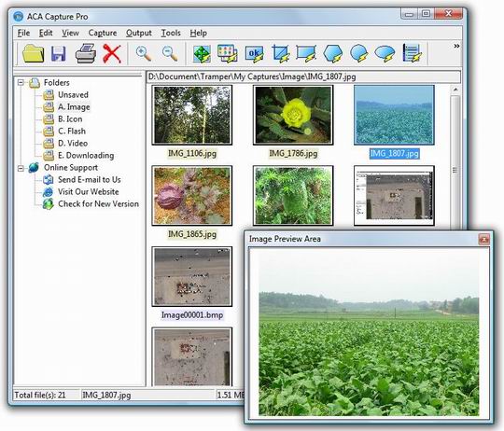Open the Help menu
This screenshot has width=504, height=431.
click(x=198, y=33)
